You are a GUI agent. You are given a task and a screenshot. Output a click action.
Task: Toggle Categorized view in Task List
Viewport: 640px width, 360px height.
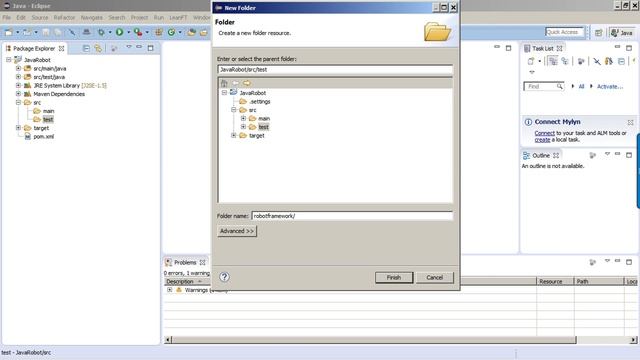(553, 61)
